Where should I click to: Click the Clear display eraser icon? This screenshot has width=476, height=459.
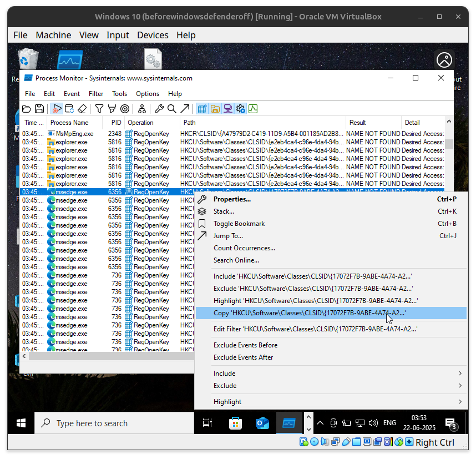[82, 109]
